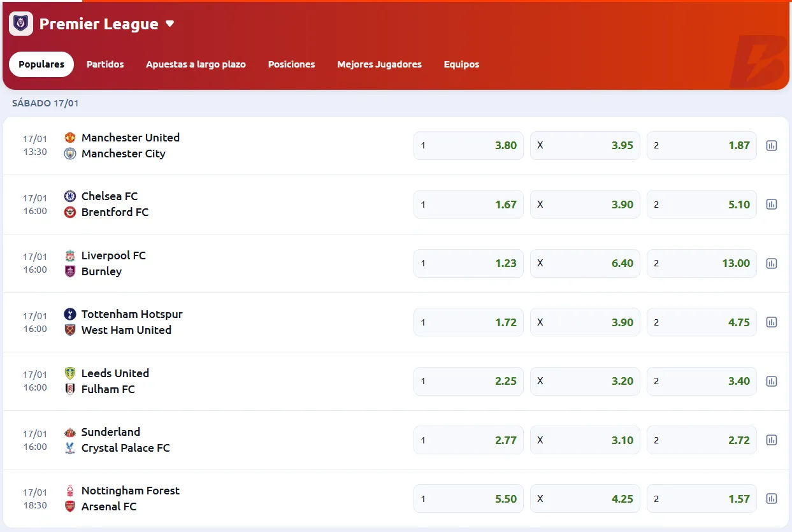Viewport: 792px width, 532px height.
Task: Click stats icon for Nottingham Forest vs Arsenal
Action: click(771, 499)
